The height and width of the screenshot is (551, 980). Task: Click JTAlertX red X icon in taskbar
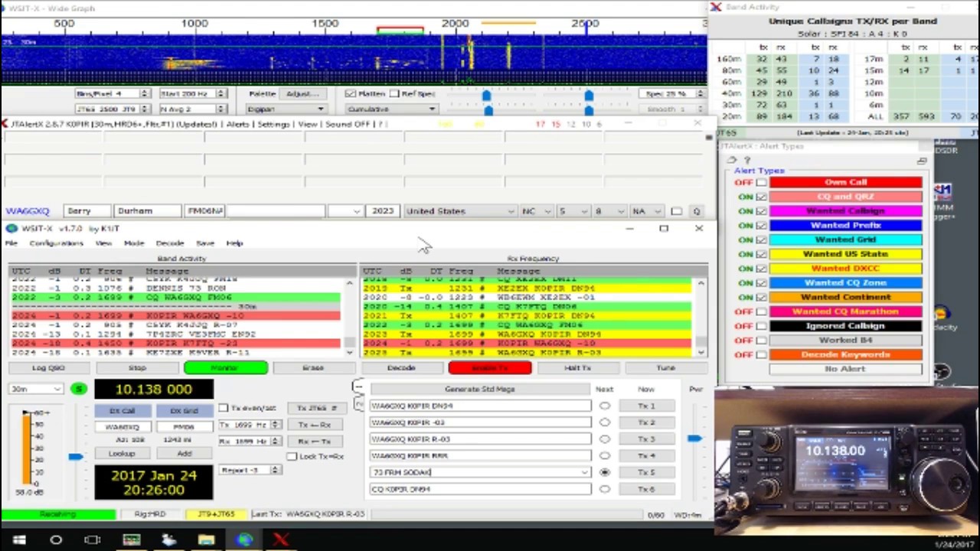point(280,540)
